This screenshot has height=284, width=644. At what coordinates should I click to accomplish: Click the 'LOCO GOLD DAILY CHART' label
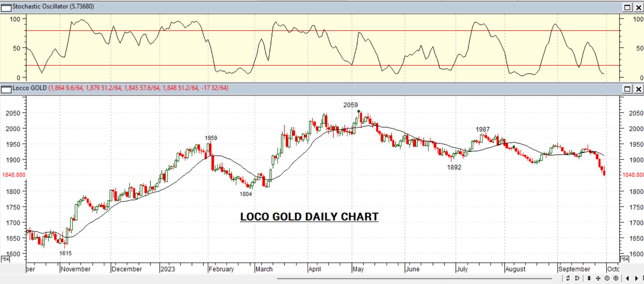tap(309, 217)
